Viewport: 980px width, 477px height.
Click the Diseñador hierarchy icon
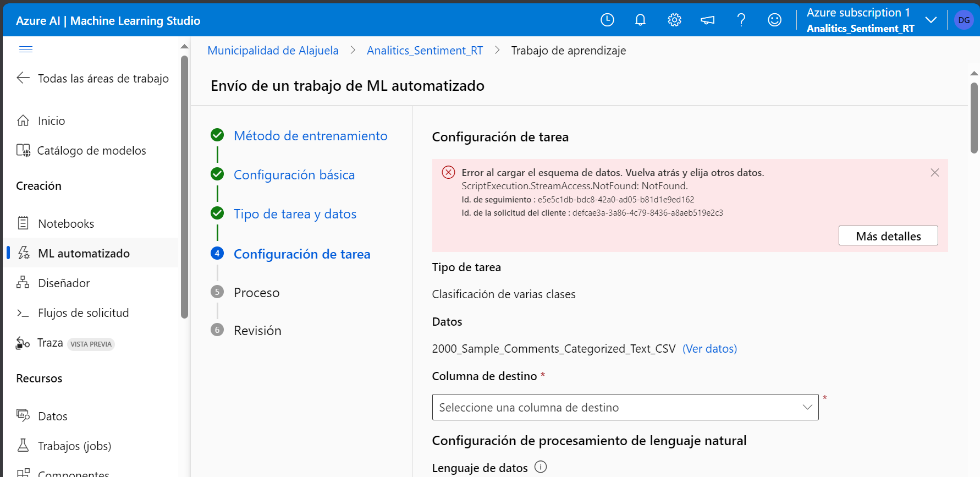(x=23, y=283)
